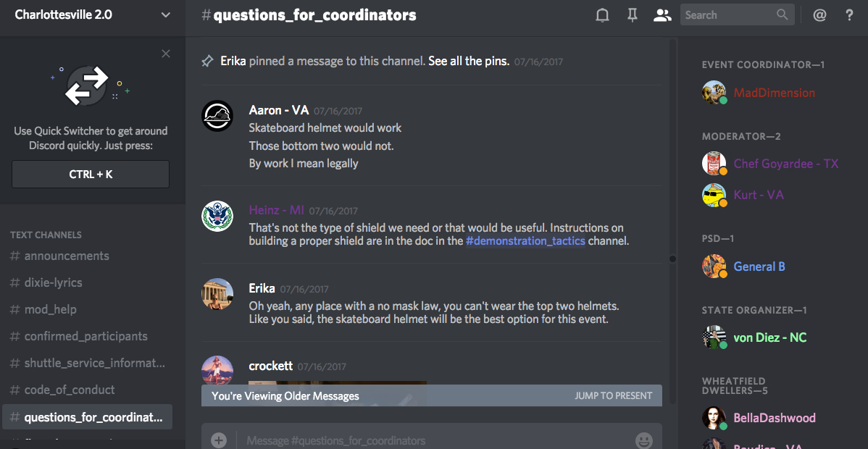Viewport: 868px width, 449px height.
Task: Open the announcements channel
Action: [x=67, y=256]
